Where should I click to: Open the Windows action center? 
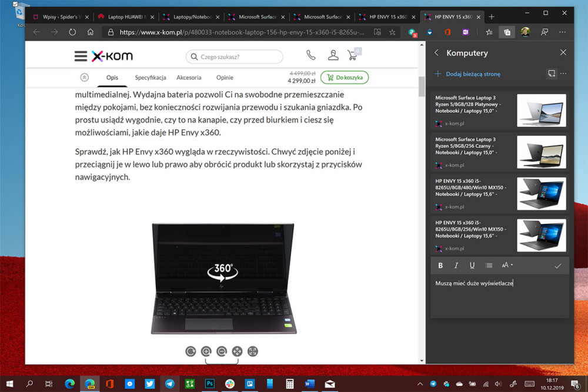[575, 384]
